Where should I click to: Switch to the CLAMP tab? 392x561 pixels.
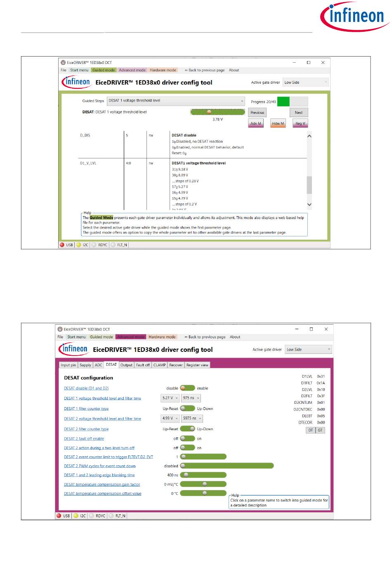point(160,365)
